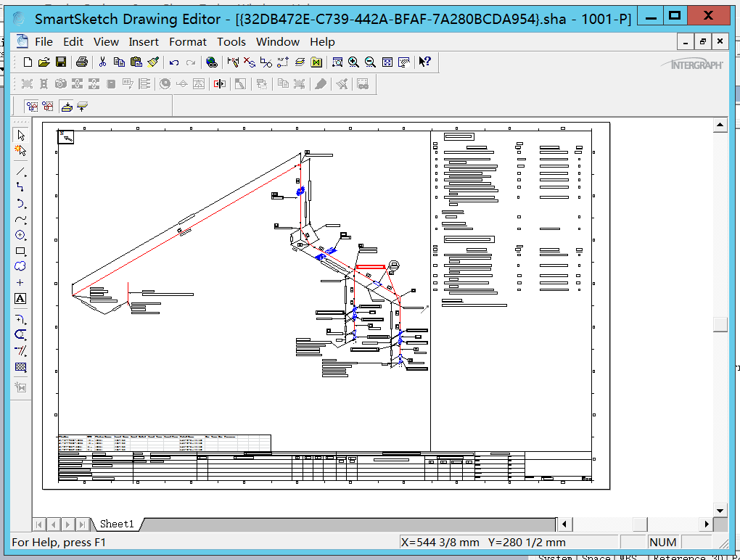Image resolution: width=740 pixels, height=560 pixels.
Task: Click the yellow Symbol Explorer folder icon
Action: 316,62
